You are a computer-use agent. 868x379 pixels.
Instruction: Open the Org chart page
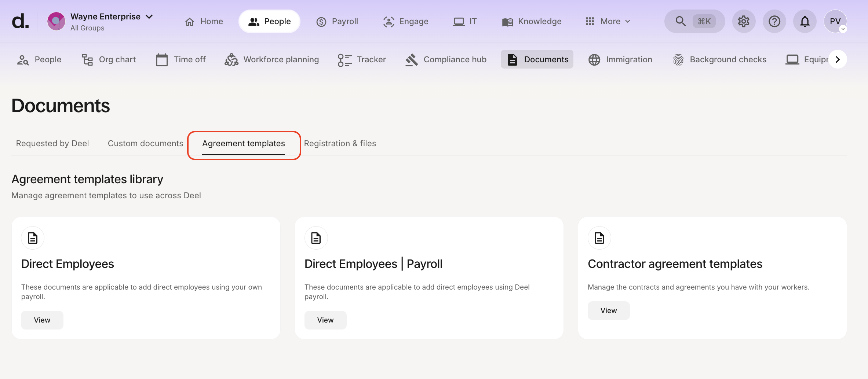pos(109,59)
